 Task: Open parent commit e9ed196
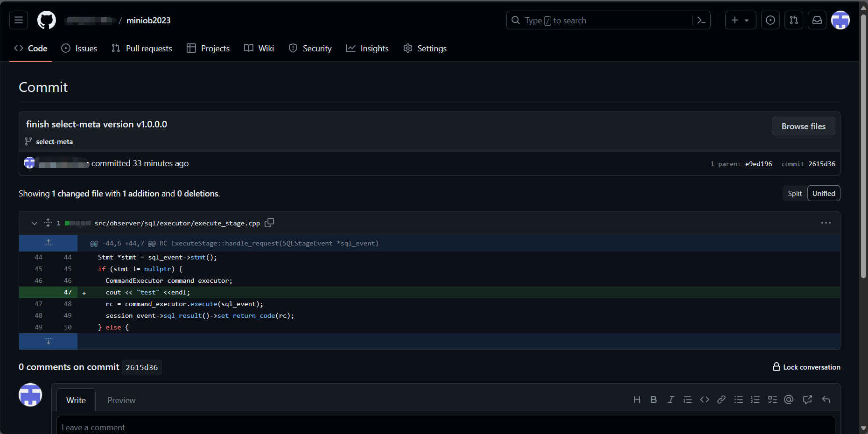(758, 164)
